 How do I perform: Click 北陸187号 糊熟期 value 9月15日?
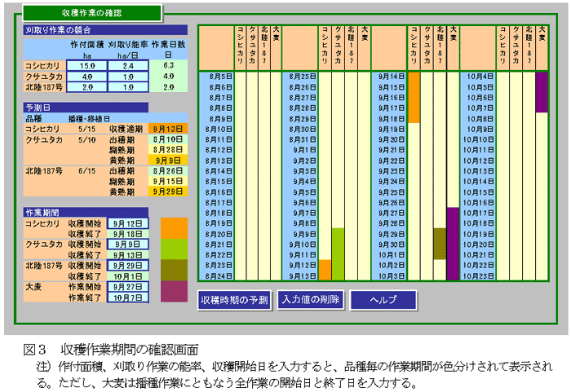(x=168, y=181)
